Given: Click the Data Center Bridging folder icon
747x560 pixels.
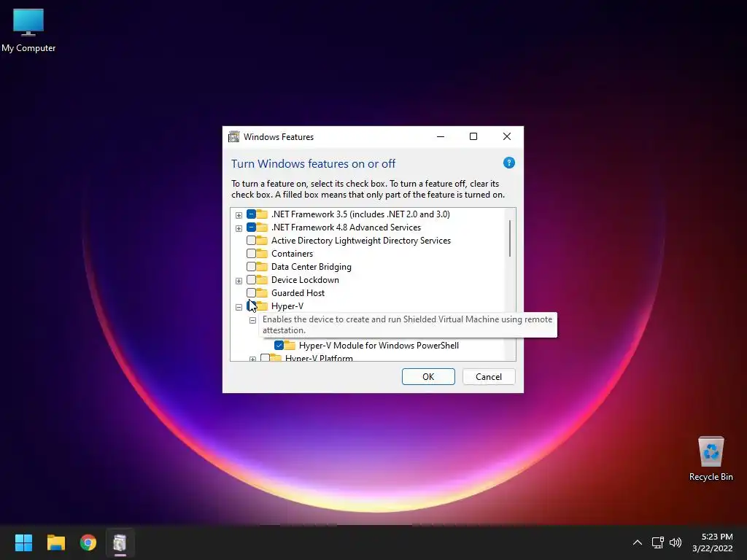Looking at the screenshot, I should (262, 267).
